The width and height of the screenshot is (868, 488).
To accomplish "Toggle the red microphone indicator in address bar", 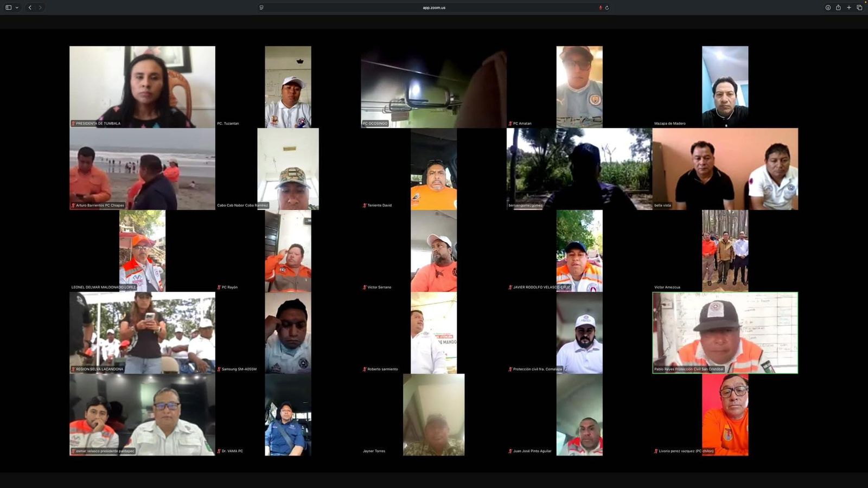I will [600, 8].
